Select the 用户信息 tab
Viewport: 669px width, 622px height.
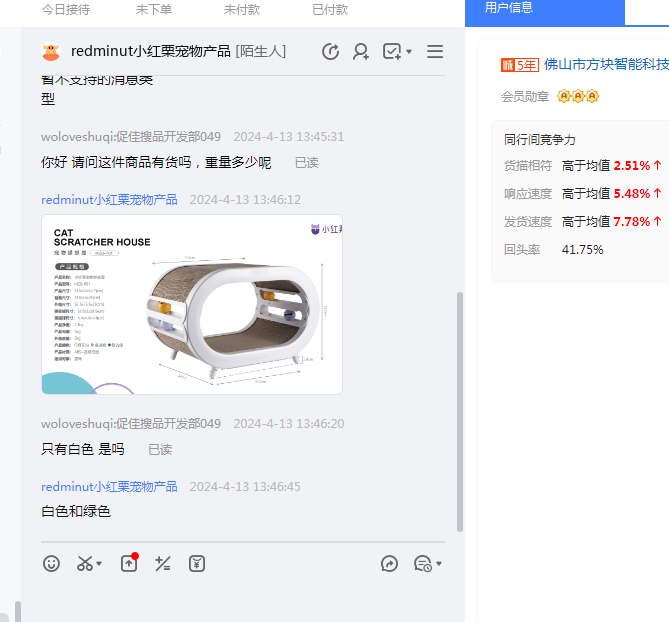click(509, 8)
